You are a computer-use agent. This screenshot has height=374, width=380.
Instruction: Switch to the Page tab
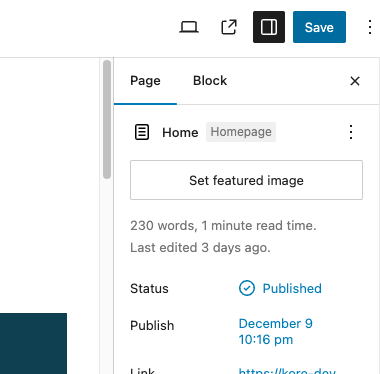tap(145, 81)
